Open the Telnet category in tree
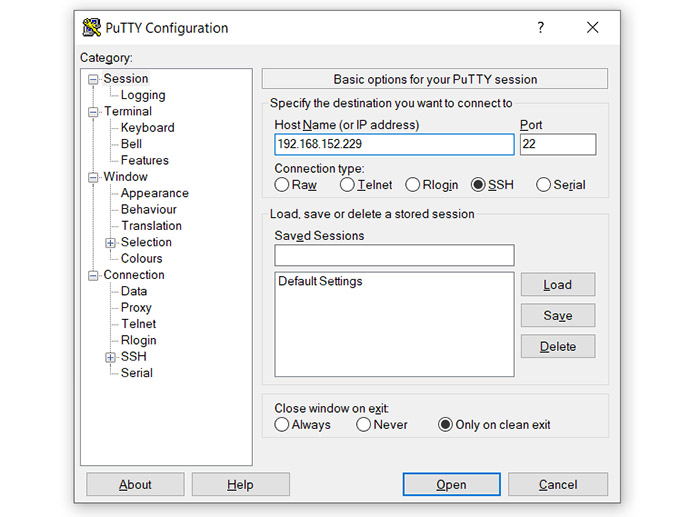 click(x=139, y=324)
